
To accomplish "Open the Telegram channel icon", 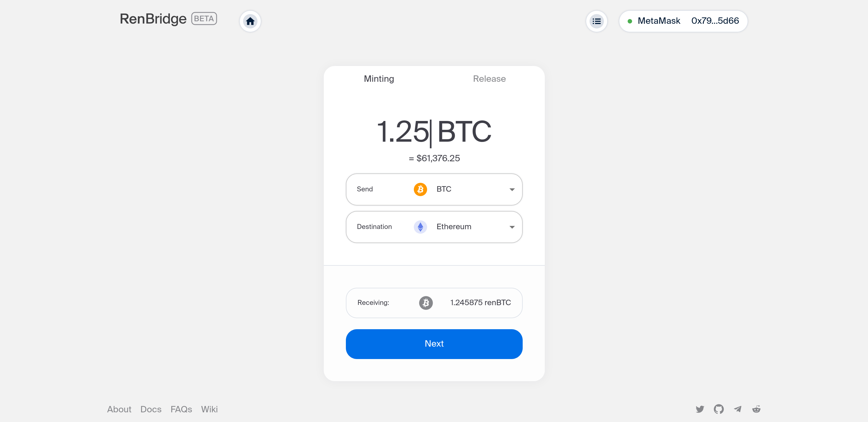I will pos(737,409).
